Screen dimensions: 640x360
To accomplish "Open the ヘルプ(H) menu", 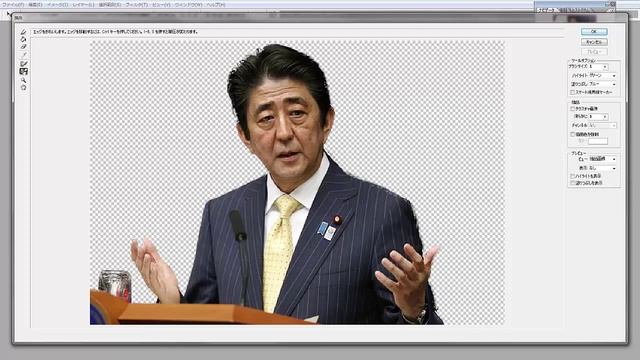I will [x=216, y=5].
